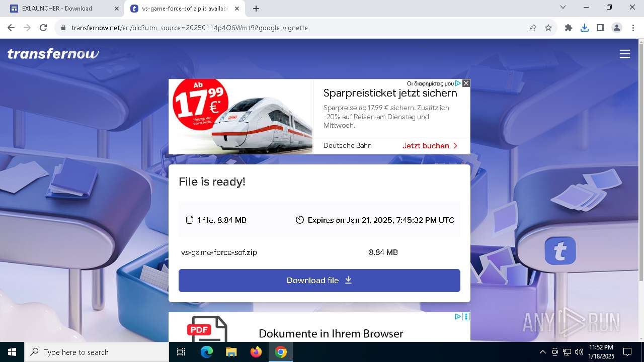Open the transfernow hamburger menu

click(x=624, y=54)
